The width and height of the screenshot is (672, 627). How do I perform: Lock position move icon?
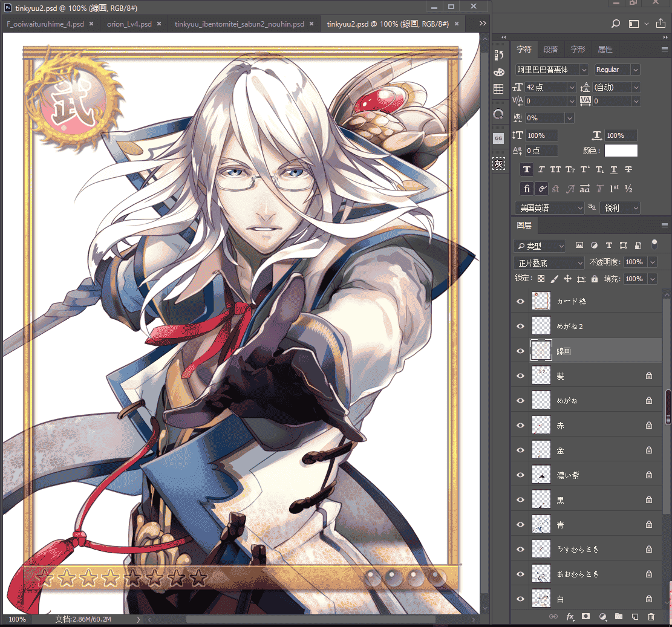(x=567, y=279)
